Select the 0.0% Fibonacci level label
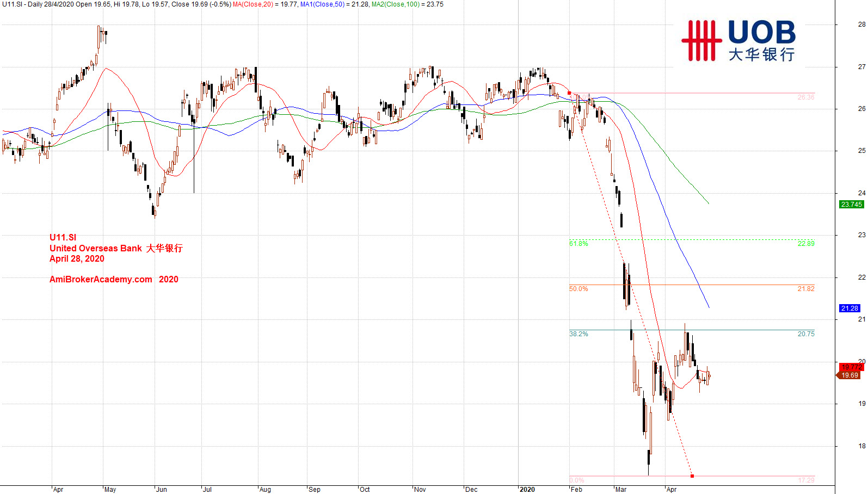The image size is (868, 494). pyautogui.click(x=576, y=480)
